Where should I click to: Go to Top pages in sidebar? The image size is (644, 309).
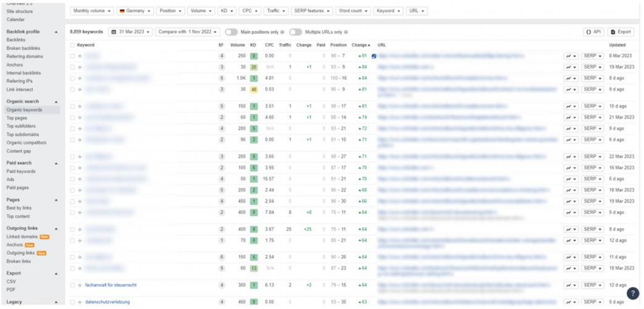tap(17, 118)
